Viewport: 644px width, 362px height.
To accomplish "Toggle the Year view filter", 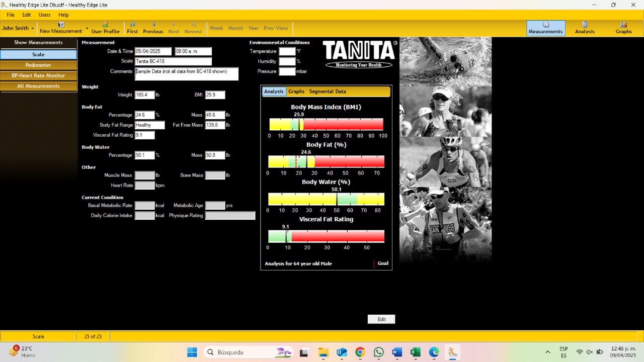I will (x=253, y=28).
